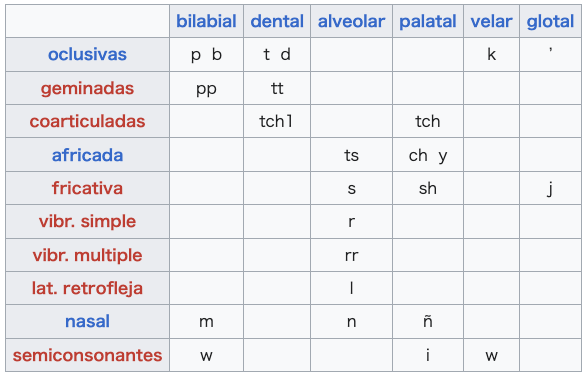This screenshot has width=587, height=379.
Task: Follow the alveolar column link
Action: 351,21
